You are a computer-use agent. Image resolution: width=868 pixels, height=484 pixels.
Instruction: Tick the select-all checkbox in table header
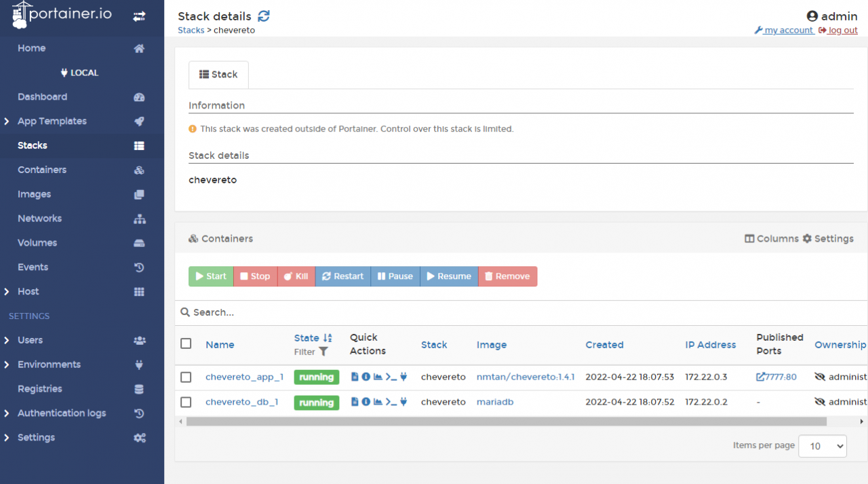point(186,343)
